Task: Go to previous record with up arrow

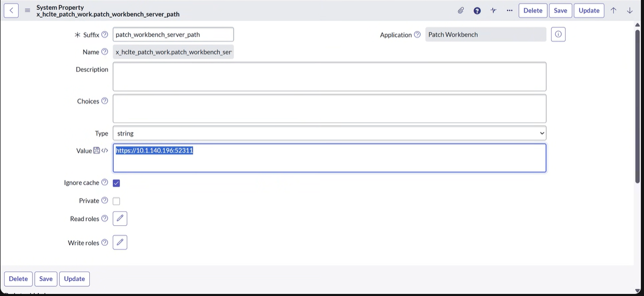Action: point(613,10)
